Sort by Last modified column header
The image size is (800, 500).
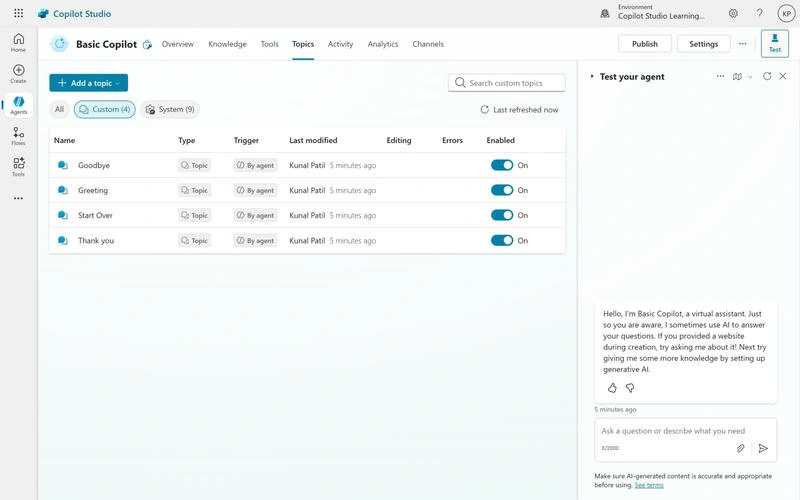pyautogui.click(x=313, y=140)
